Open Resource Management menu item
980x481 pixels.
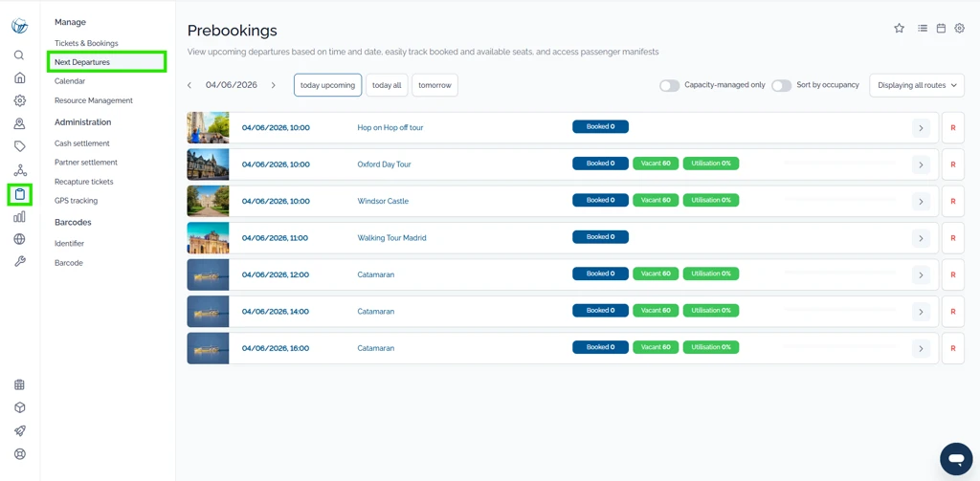tap(94, 100)
